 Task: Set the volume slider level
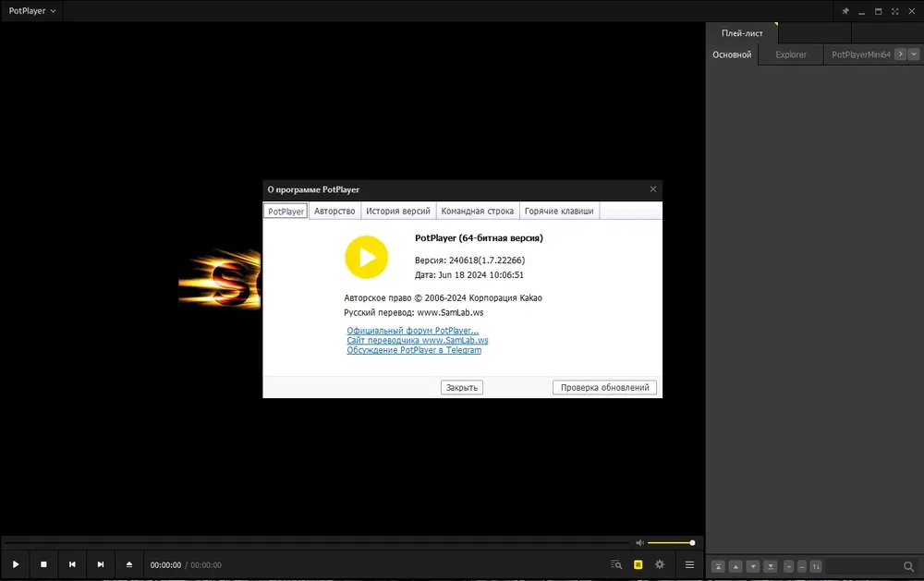point(671,543)
